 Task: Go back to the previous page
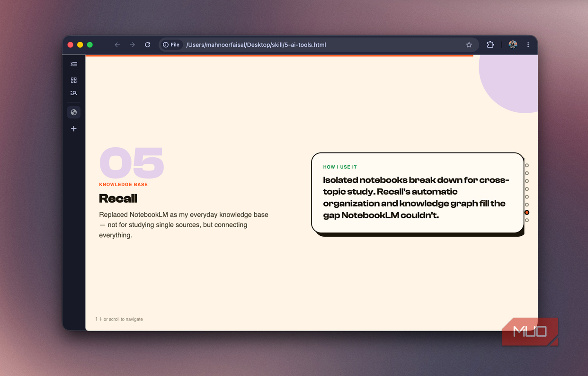117,45
